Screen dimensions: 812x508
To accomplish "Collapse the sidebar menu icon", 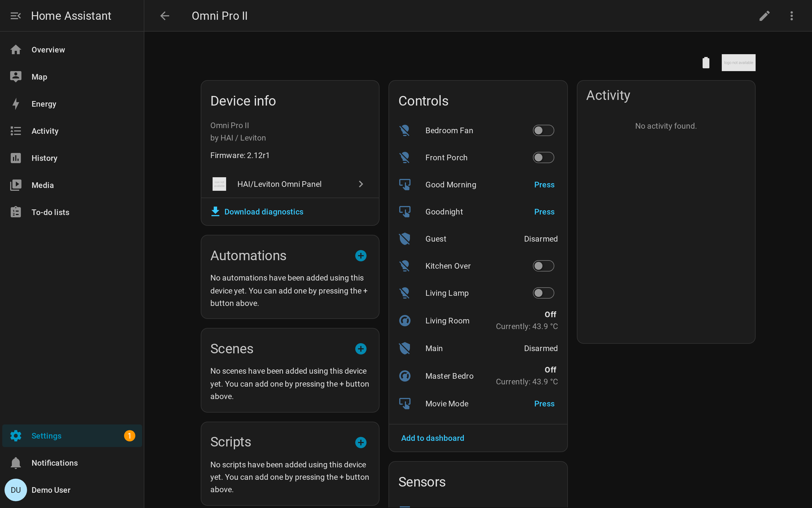I will (x=16, y=16).
